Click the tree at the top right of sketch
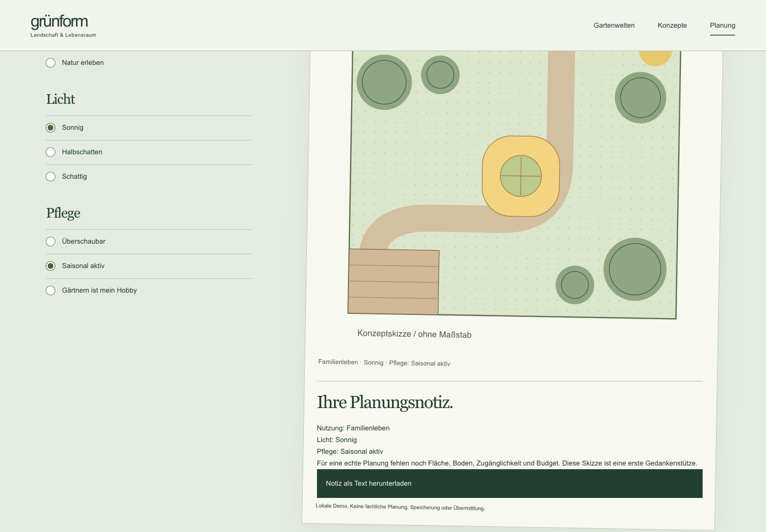Screen dimensions: 766x532 tap(640, 98)
